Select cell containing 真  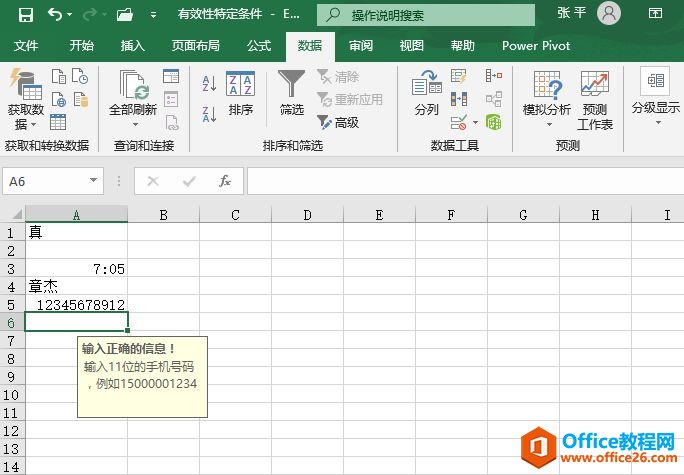76,232
